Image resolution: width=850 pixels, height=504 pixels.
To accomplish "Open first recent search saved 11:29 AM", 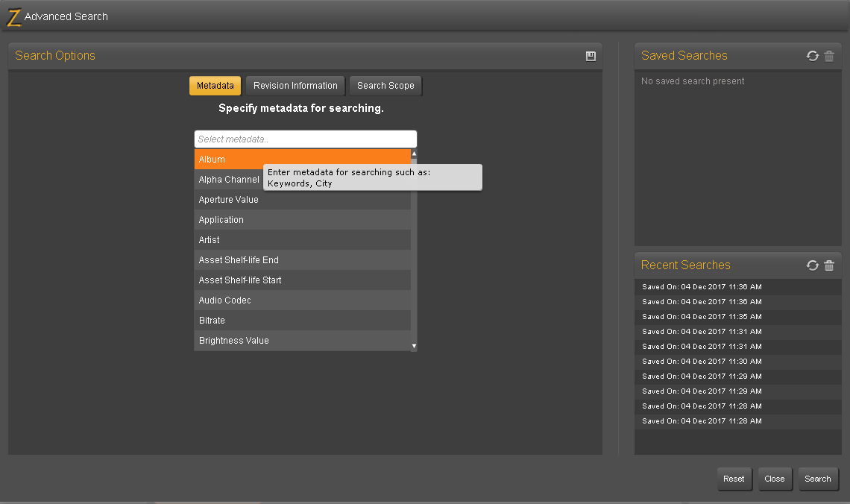I will pos(738,376).
